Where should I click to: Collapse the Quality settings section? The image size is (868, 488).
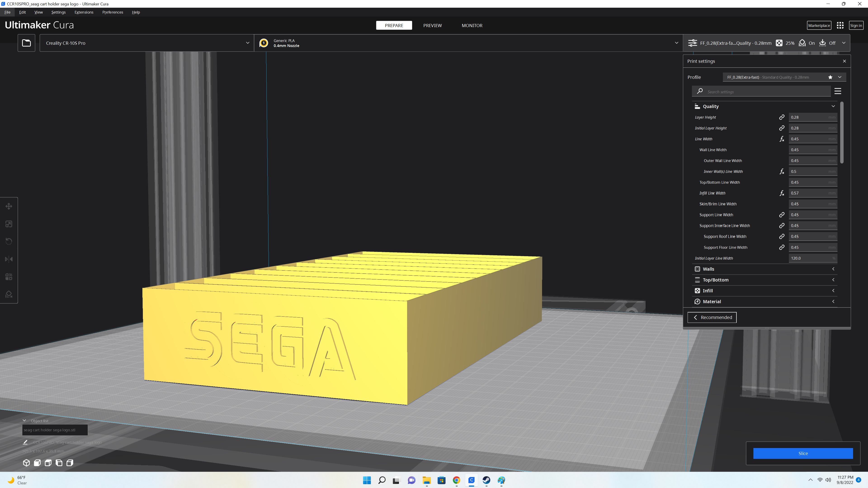click(x=765, y=106)
